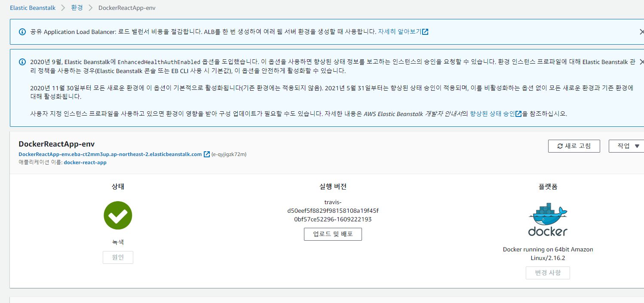Screen dimensions: 644x303
Task: Select the travis running version label
Action: (333, 211)
